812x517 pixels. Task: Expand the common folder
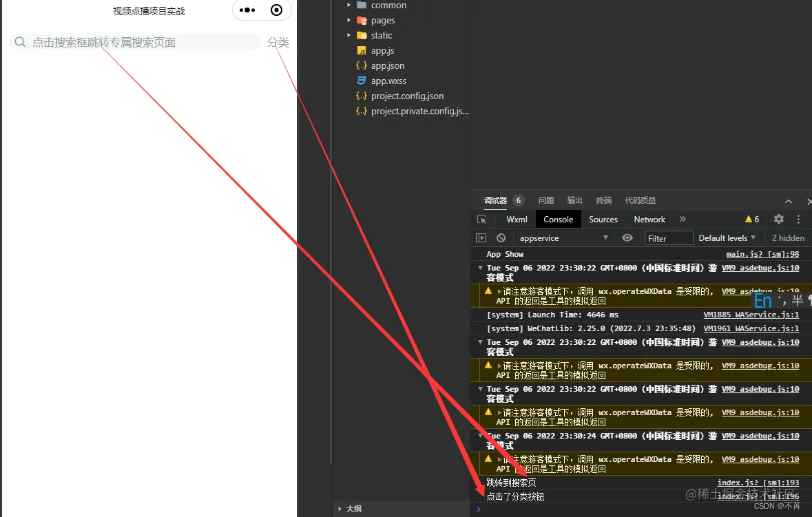point(348,6)
